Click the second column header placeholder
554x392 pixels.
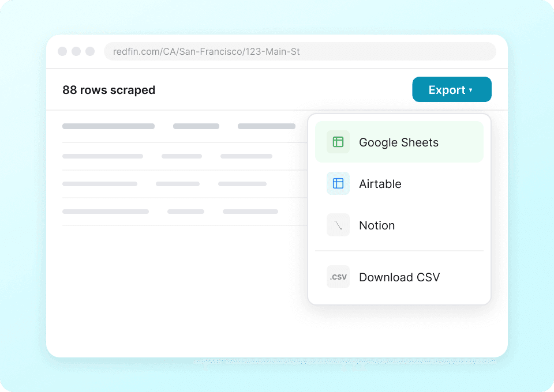tap(196, 126)
